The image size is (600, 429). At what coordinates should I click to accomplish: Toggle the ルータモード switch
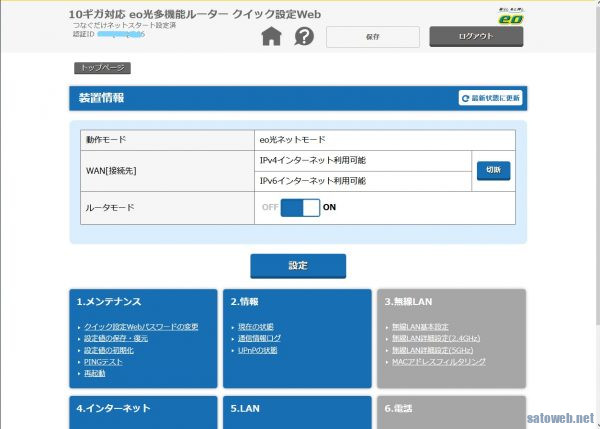click(300, 207)
